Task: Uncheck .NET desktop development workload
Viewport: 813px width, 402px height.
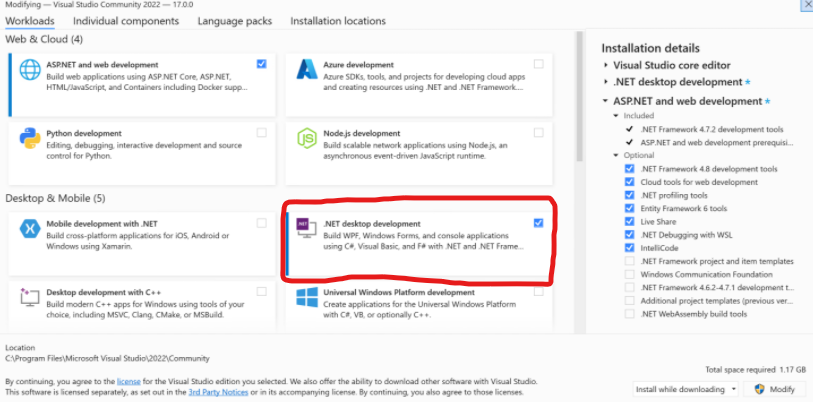Action: coord(538,223)
